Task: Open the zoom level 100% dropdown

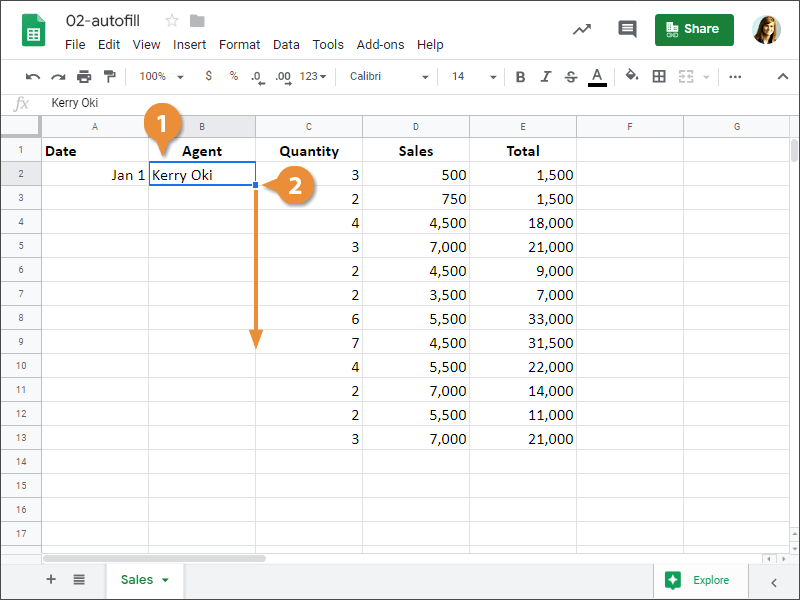Action: click(161, 76)
